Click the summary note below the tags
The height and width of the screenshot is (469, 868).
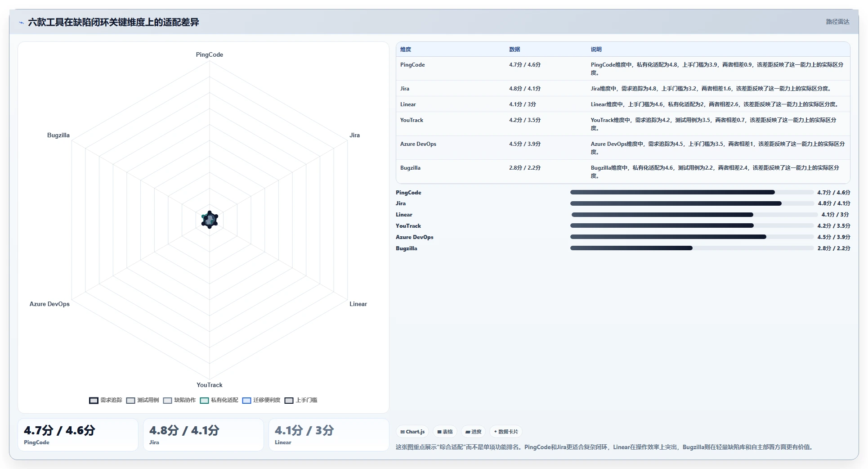[605, 447]
